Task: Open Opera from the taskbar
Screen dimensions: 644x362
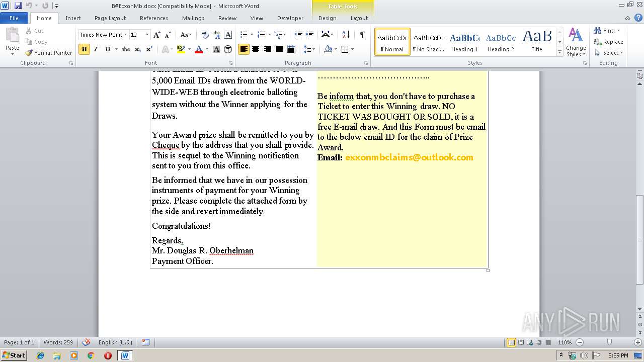Action: tap(108, 355)
